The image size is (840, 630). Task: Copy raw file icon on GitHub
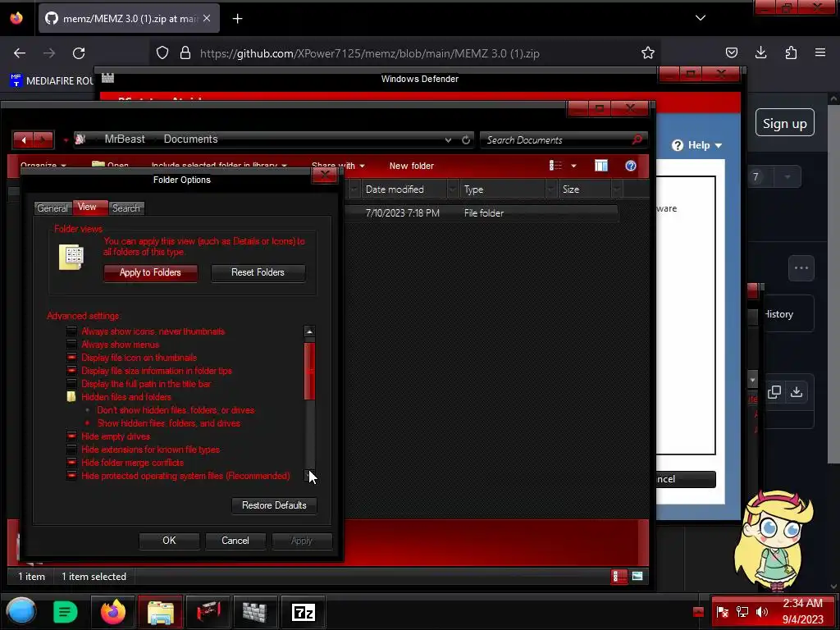tap(774, 391)
